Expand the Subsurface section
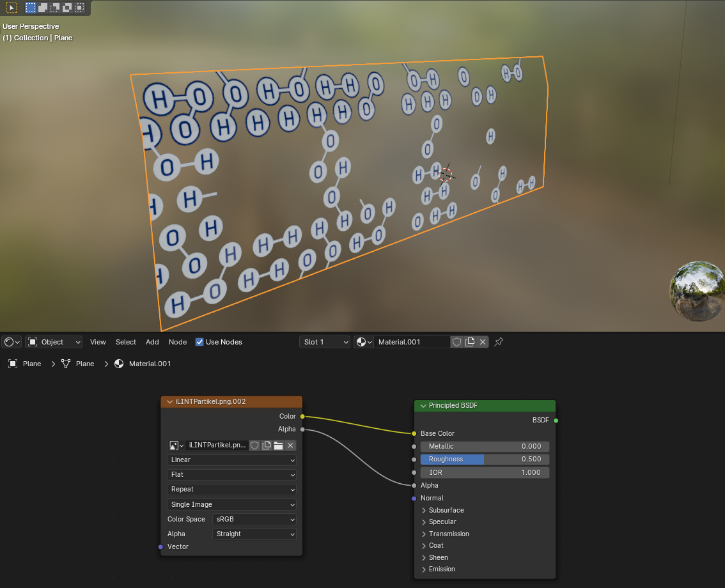 (x=424, y=510)
